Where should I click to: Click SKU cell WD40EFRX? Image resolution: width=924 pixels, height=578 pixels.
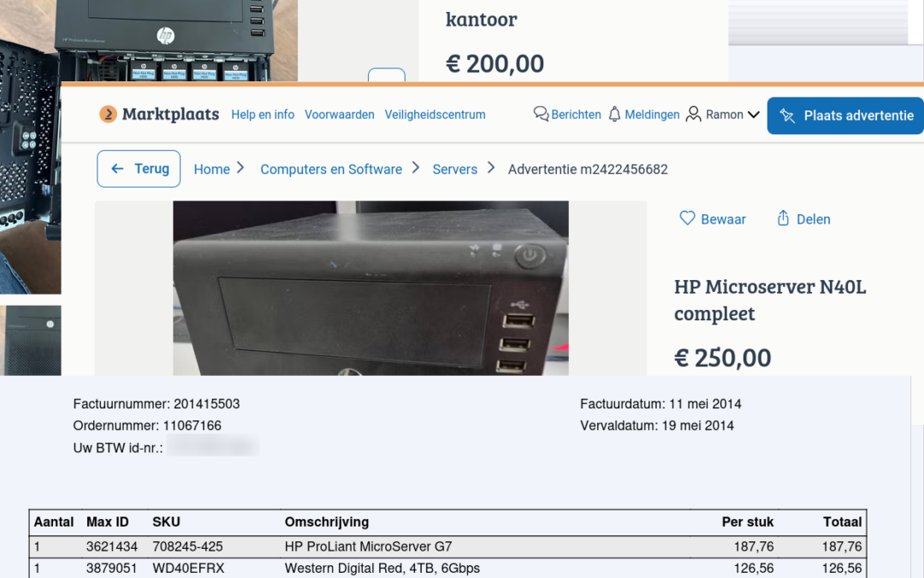[188, 569]
